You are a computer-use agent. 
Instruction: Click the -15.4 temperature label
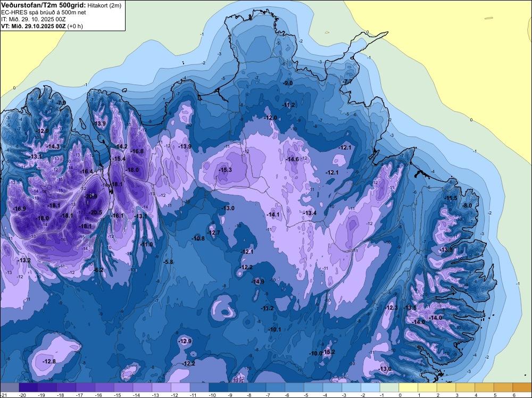[x=119, y=159]
